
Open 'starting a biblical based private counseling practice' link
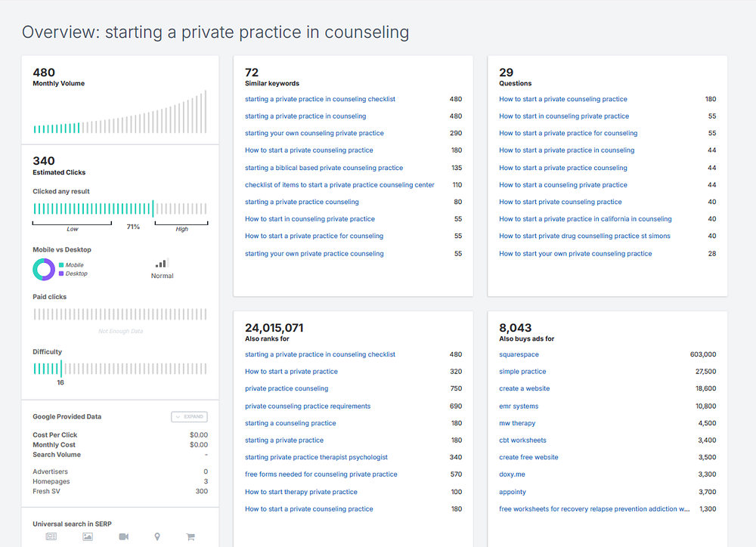tap(324, 168)
